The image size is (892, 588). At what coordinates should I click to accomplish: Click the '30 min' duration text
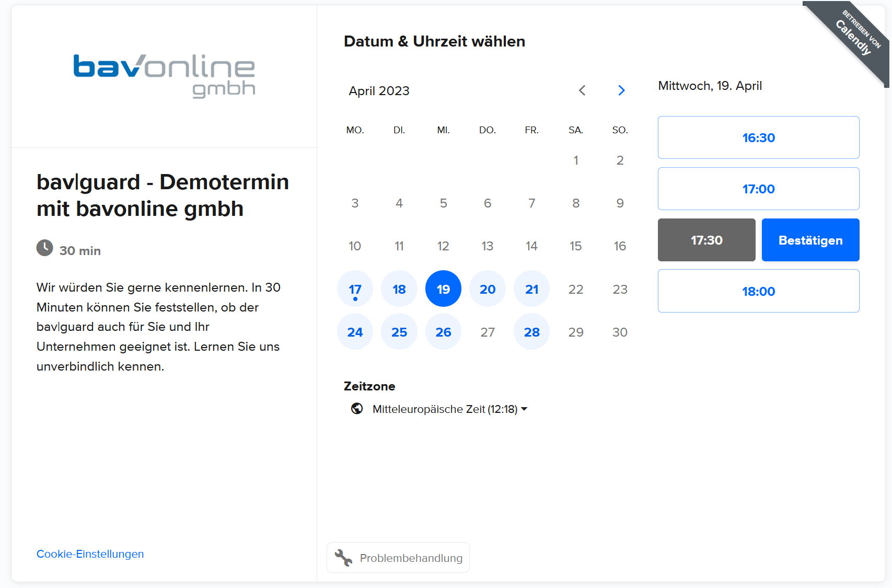pos(80,251)
